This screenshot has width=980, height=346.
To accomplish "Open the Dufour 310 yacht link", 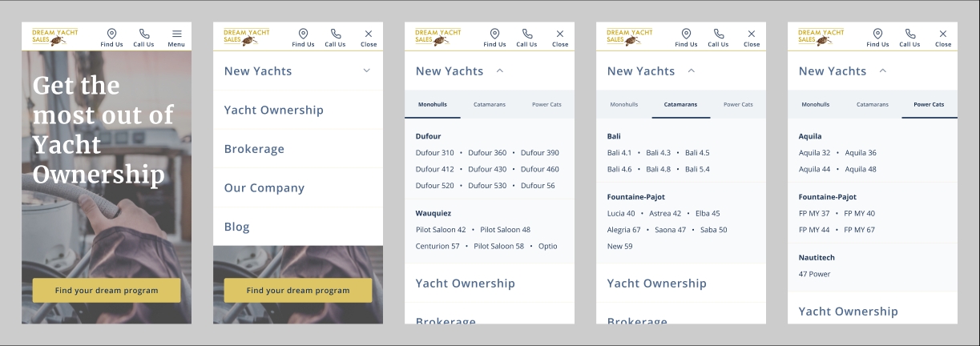I will click(x=434, y=153).
